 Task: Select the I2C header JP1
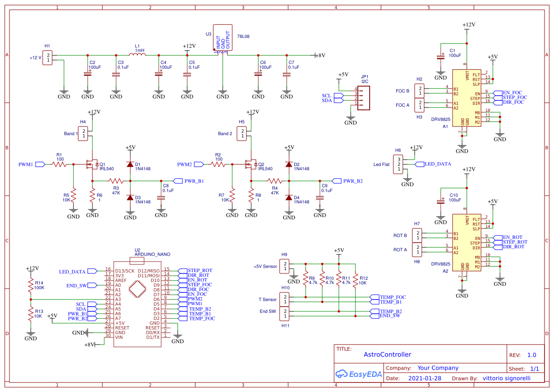pyautogui.click(x=364, y=97)
